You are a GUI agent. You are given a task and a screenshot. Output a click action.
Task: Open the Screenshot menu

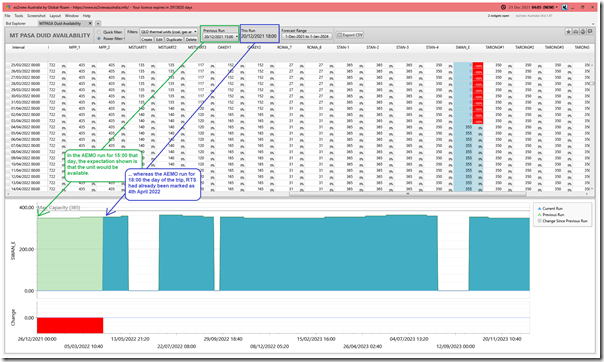tap(37, 16)
